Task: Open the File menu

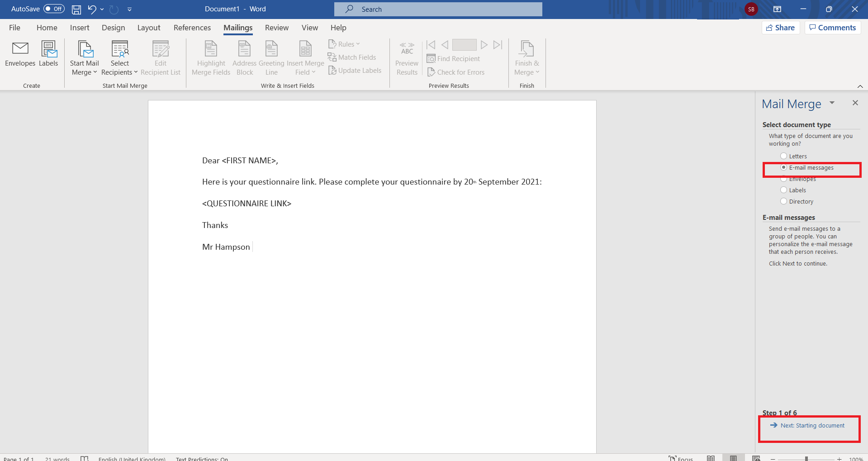Action: point(14,28)
